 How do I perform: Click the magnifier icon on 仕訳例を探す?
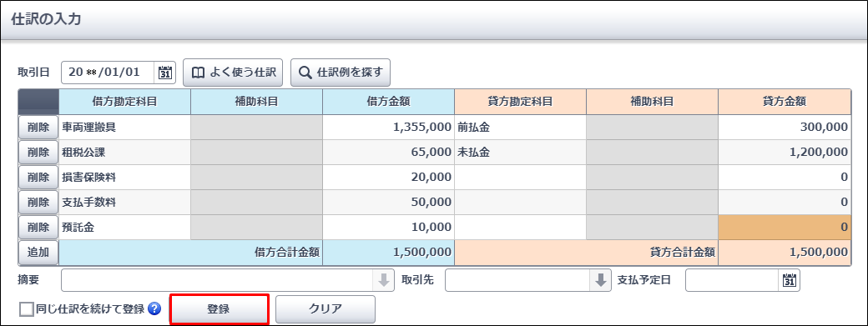click(x=305, y=73)
